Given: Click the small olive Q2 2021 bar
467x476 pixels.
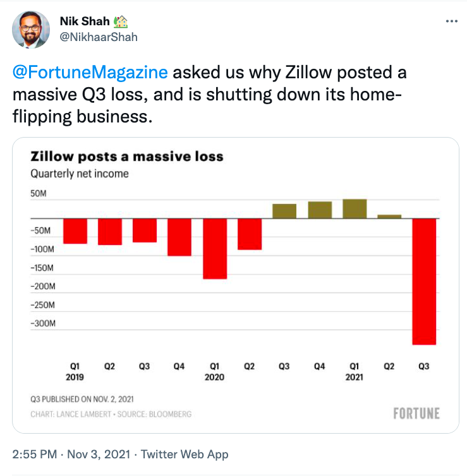Looking at the screenshot, I should pos(389,216).
